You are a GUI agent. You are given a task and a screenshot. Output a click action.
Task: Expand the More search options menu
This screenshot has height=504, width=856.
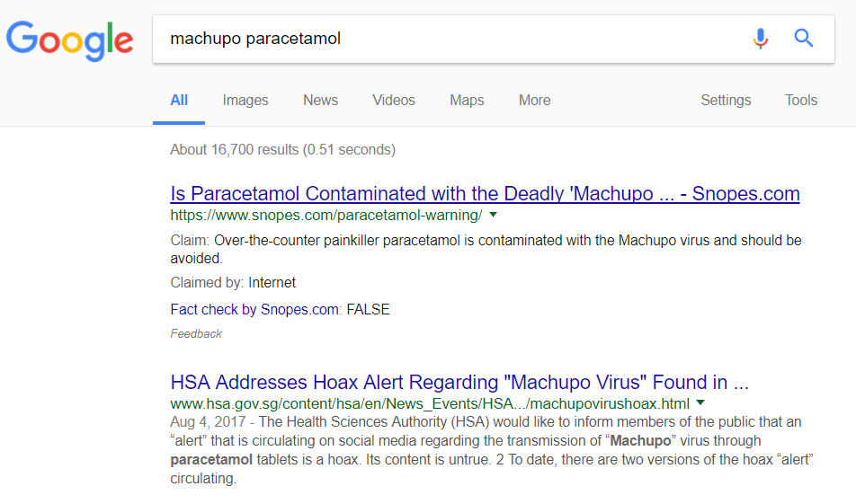[x=534, y=101]
